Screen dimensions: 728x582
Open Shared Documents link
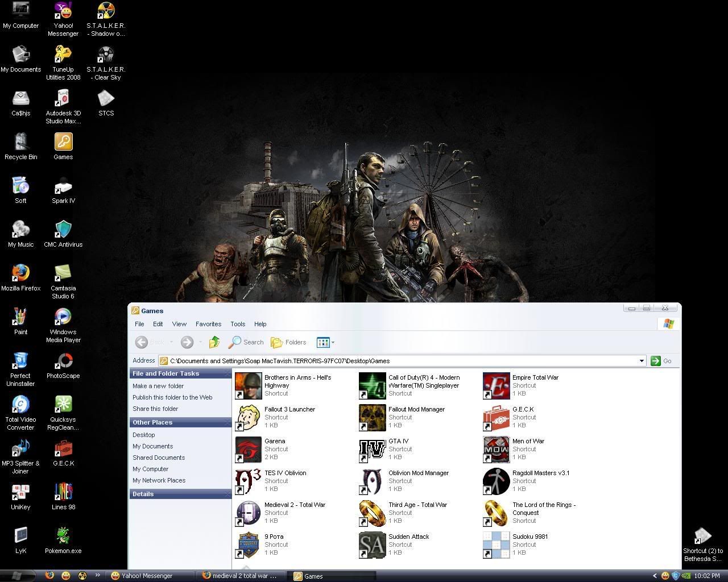[159, 458]
